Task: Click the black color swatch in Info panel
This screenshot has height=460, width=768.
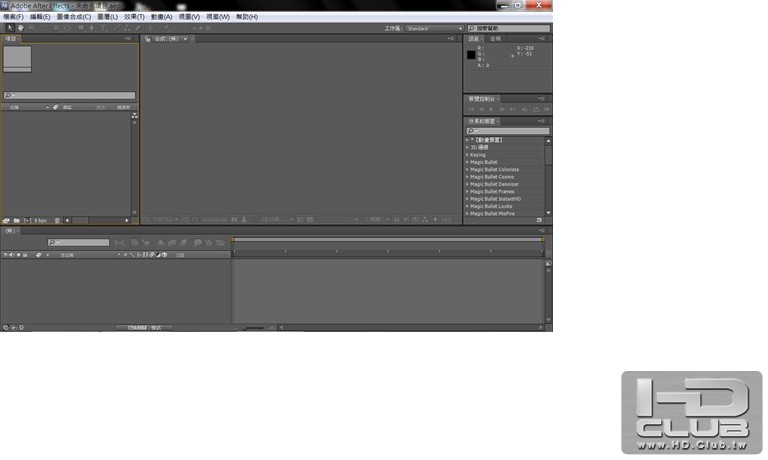Action: (471, 55)
